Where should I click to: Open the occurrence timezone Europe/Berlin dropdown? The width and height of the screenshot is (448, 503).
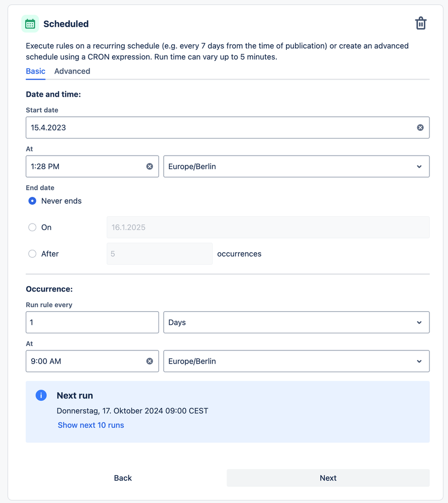296,362
